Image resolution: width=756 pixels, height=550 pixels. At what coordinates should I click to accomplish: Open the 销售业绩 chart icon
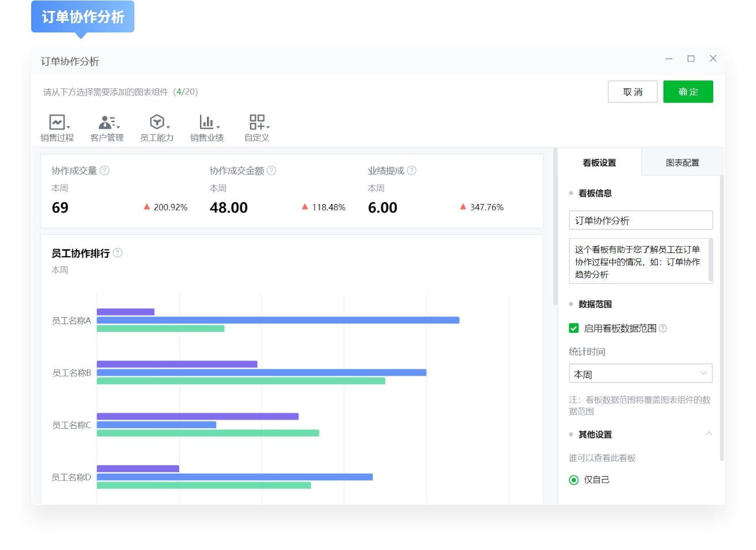[x=206, y=122]
